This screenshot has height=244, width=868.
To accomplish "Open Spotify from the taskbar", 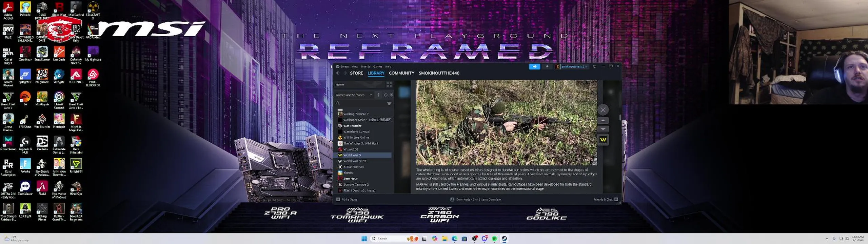I will pos(494,239).
